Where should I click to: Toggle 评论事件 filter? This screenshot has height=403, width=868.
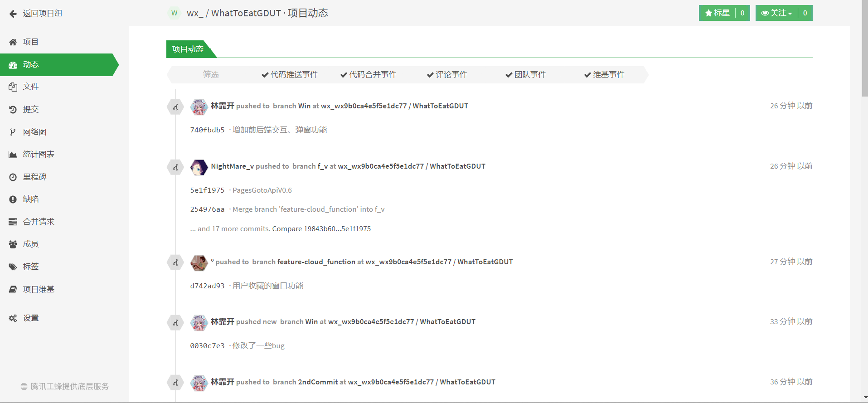447,75
